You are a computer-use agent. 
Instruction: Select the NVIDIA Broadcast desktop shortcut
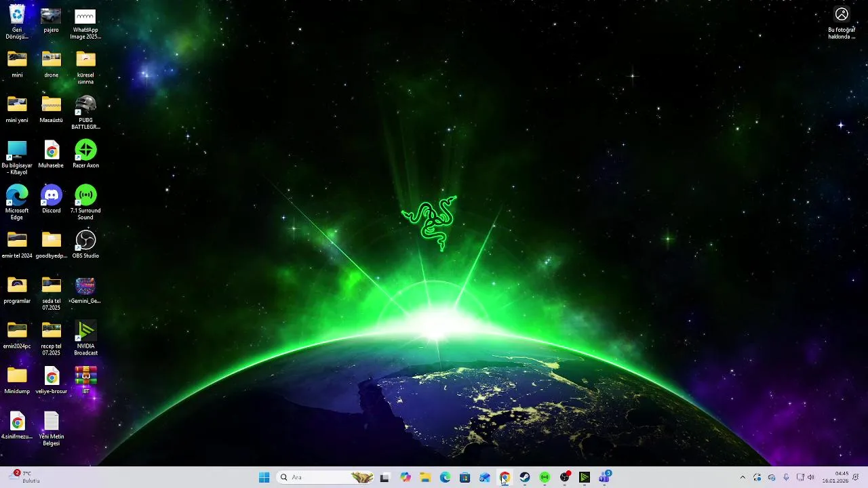[85, 338]
